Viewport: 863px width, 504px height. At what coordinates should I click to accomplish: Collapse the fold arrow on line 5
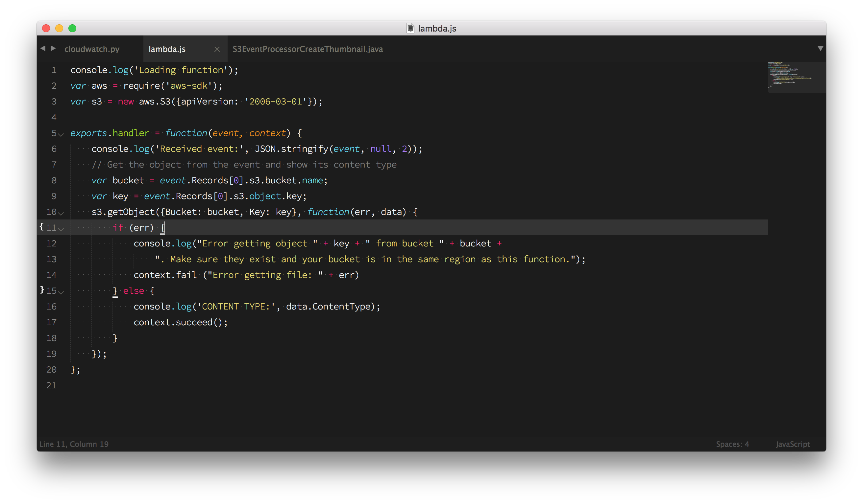[61, 134]
